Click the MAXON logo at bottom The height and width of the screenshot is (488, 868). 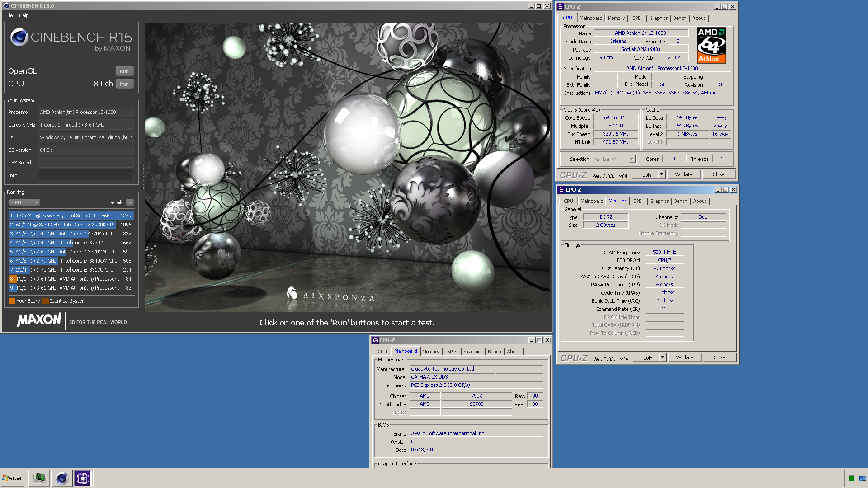(39, 320)
